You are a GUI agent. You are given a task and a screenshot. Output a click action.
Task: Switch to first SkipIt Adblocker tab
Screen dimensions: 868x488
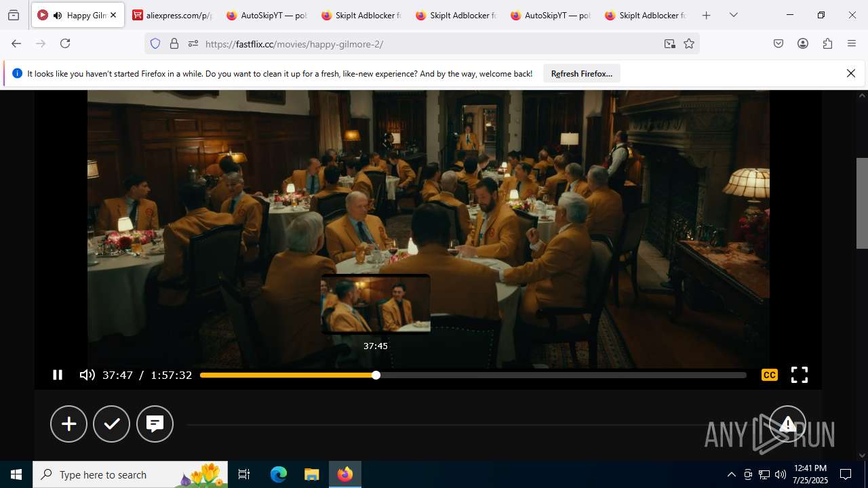(361, 15)
